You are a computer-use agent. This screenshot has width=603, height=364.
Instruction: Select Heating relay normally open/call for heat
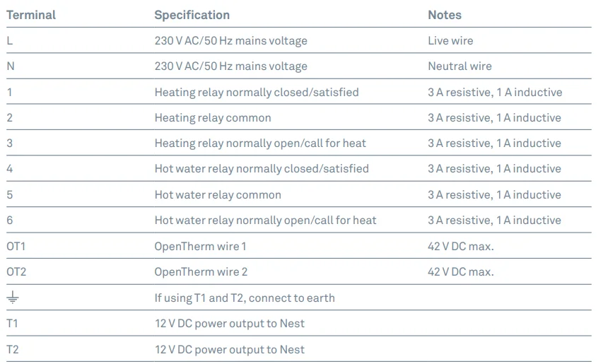[x=260, y=143]
